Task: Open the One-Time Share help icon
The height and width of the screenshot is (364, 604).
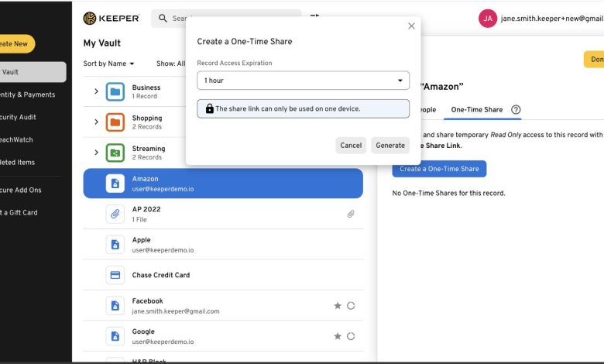Action: tap(516, 110)
